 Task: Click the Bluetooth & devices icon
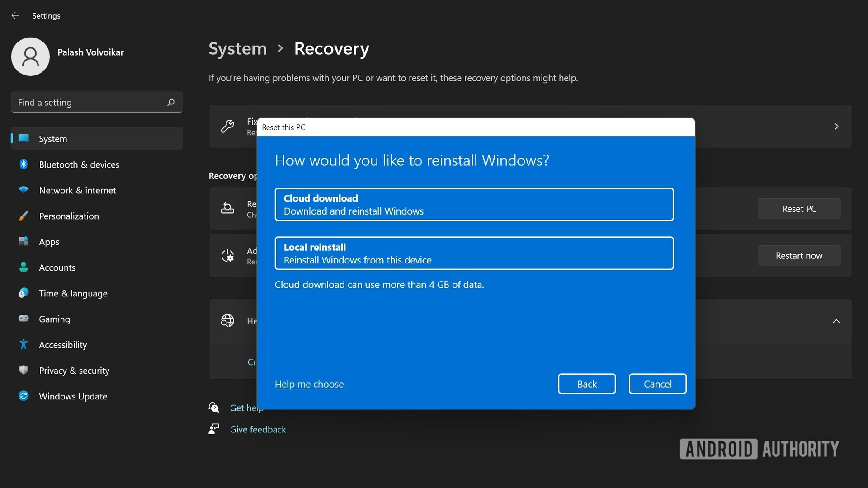[x=23, y=164]
